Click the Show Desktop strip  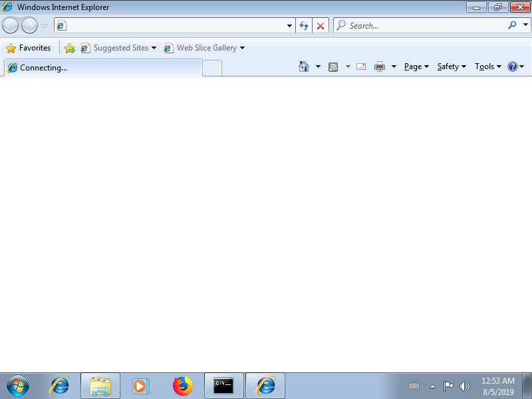click(x=527, y=386)
